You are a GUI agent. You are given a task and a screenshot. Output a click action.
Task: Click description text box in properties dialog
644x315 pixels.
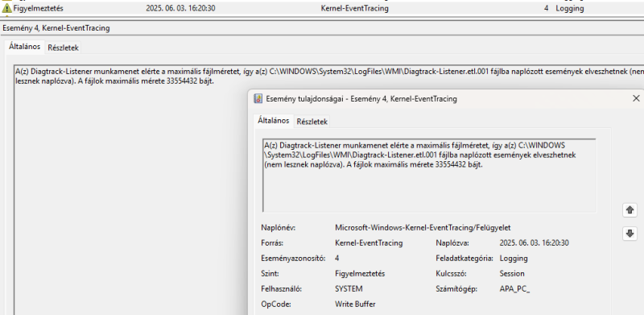429,176
